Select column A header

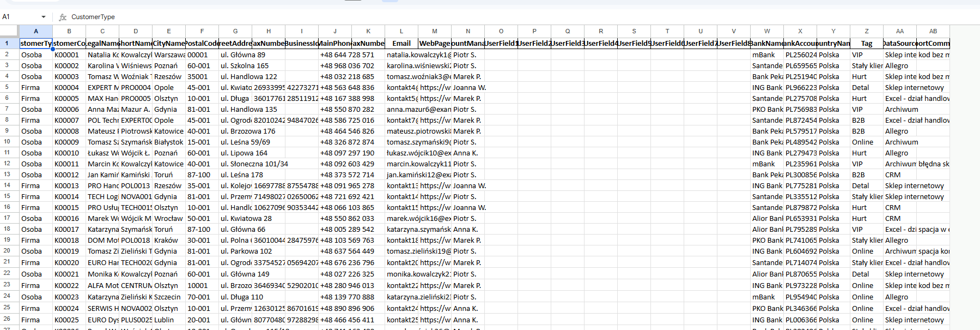(36, 31)
